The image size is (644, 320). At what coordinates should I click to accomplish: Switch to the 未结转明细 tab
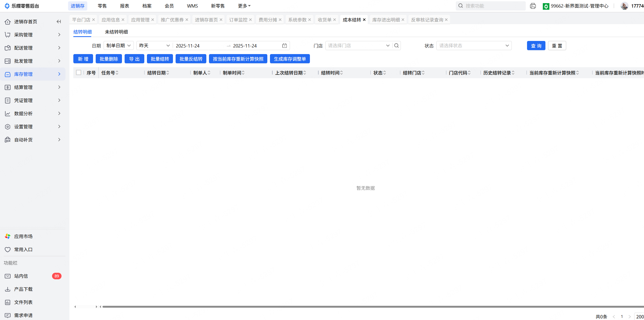(116, 32)
